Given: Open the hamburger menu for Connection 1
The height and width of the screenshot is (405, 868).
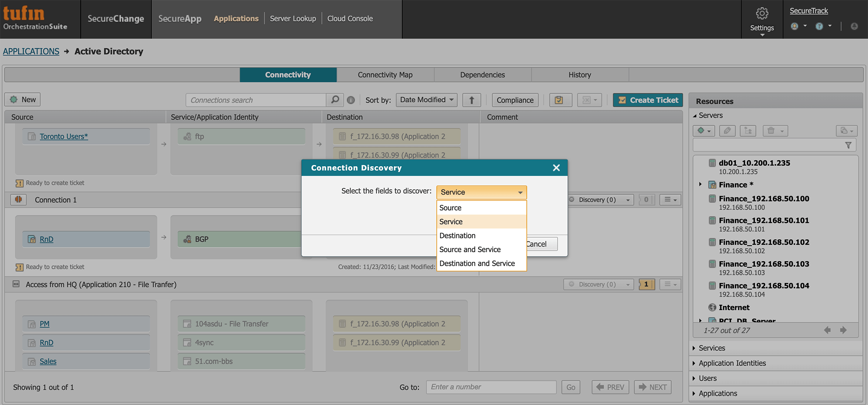Looking at the screenshot, I should pyautogui.click(x=670, y=200).
